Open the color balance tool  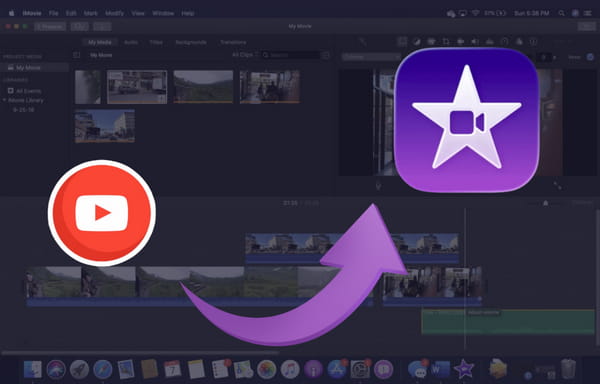pos(416,42)
